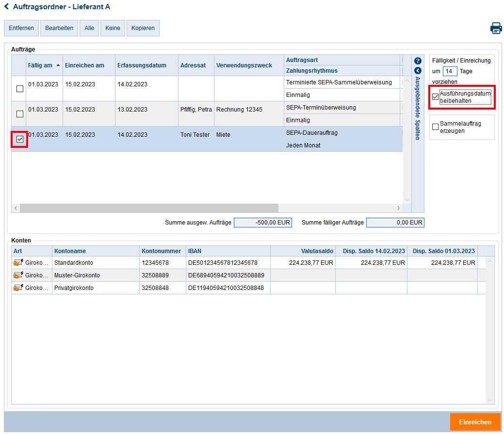Image resolution: width=504 pixels, height=434 pixels.
Task: Open the Ausgeblendete Spalten side panel
Action: pyautogui.click(x=418, y=108)
